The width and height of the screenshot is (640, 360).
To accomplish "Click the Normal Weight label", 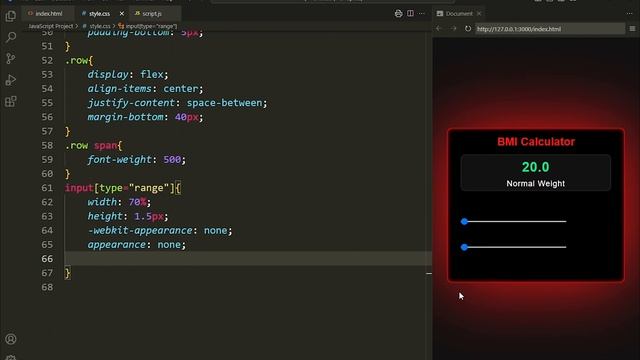I will [x=536, y=184].
